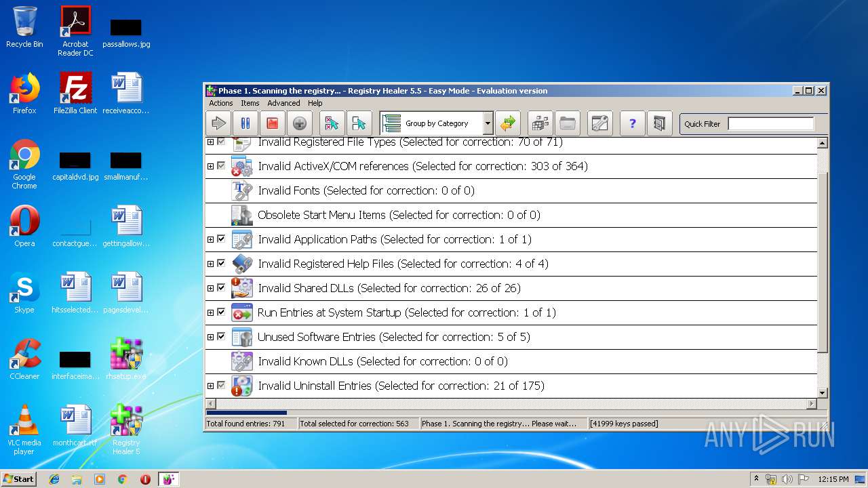Click the select all entries toolbar icon
Image resolution: width=868 pixels, height=488 pixels.
pyautogui.click(x=332, y=123)
